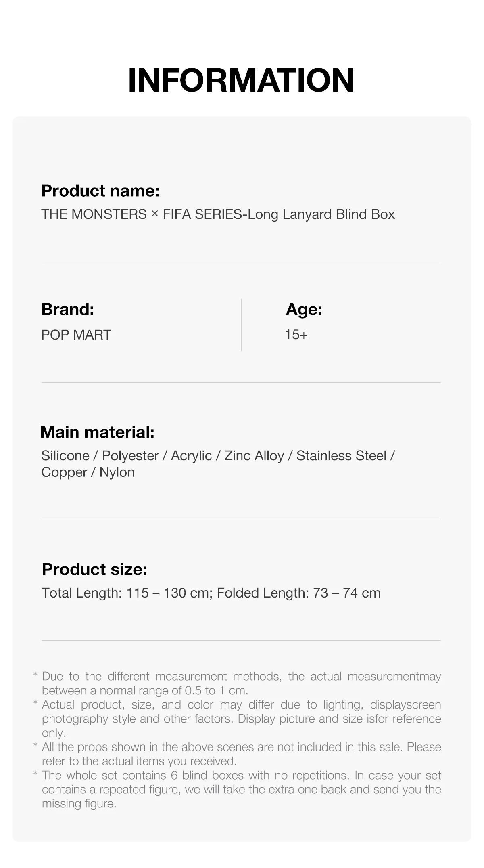The width and height of the screenshot is (484, 868).
Task: Click the Copper / Nylon material line
Action: 88,472
